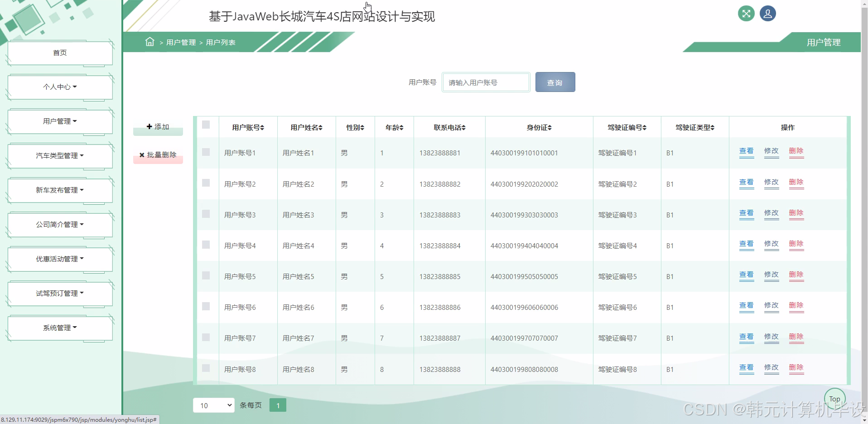Click the 添加 add button
This screenshot has height=424, width=868.
coord(158,127)
